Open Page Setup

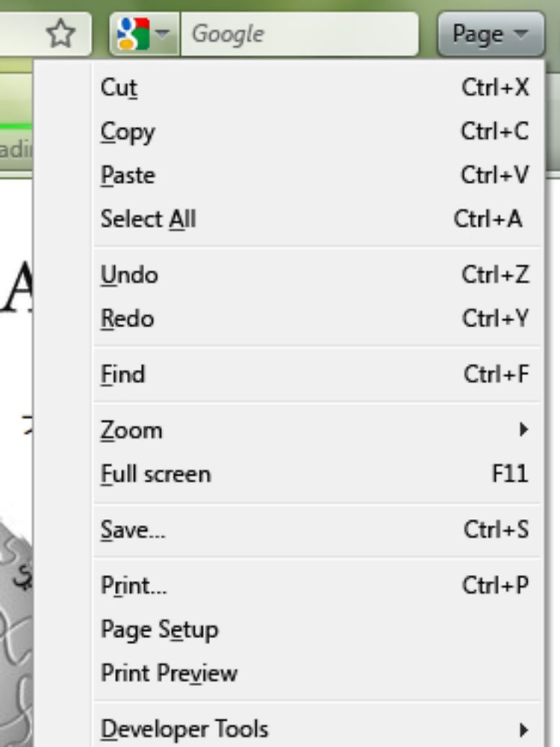(159, 629)
